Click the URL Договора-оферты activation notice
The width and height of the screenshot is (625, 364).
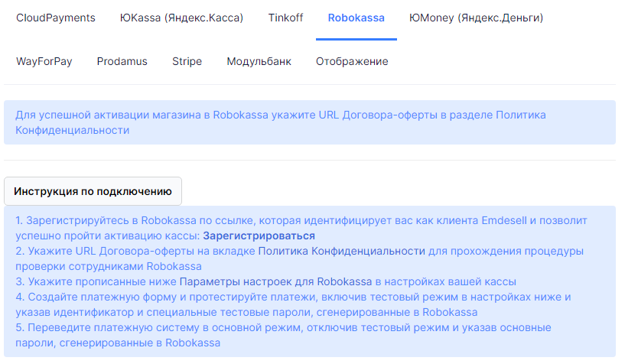[x=310, y=122]
